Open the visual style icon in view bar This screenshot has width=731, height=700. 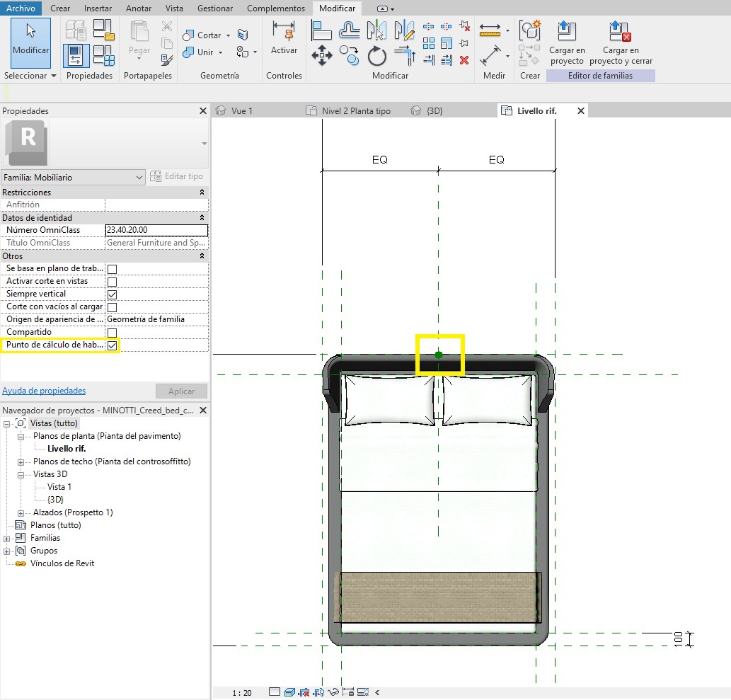(289, 692)
